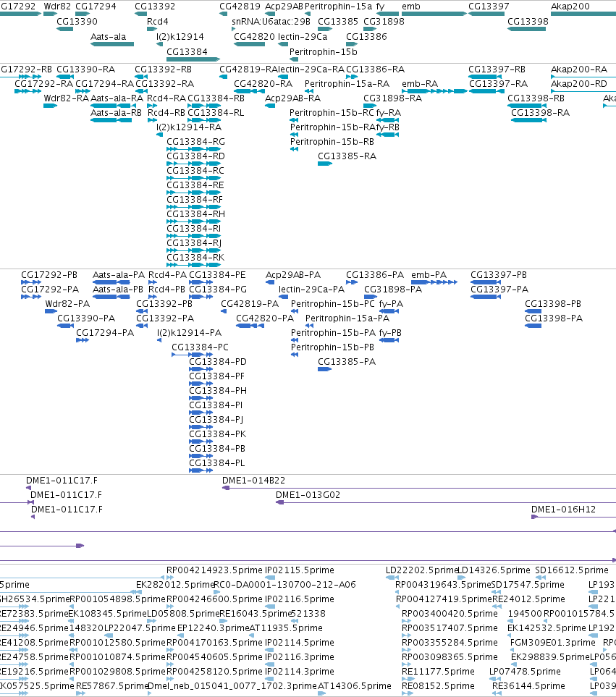Select EST LD22202.5prime
616x697 pixels.
[x=422, y=570]
